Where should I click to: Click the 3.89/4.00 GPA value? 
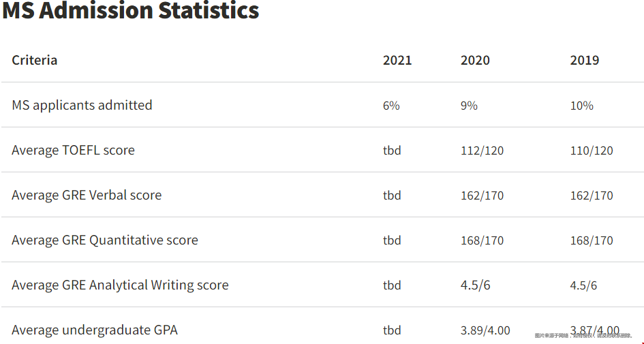click(x=485, y=330)
